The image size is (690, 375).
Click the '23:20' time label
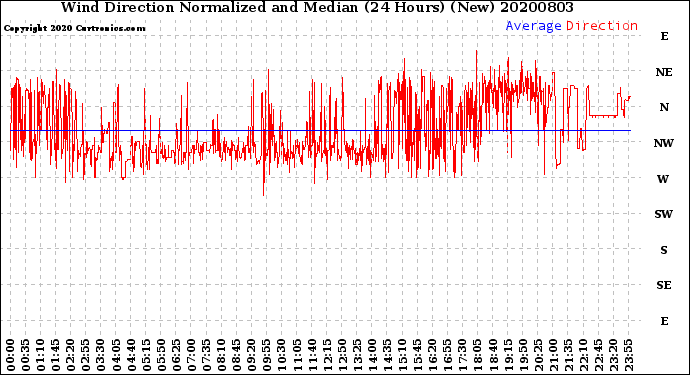613,355
